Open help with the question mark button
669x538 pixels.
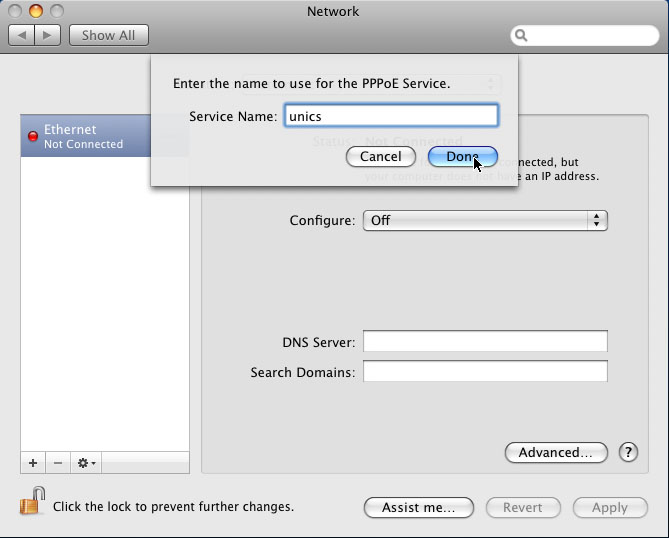(628, 452)
